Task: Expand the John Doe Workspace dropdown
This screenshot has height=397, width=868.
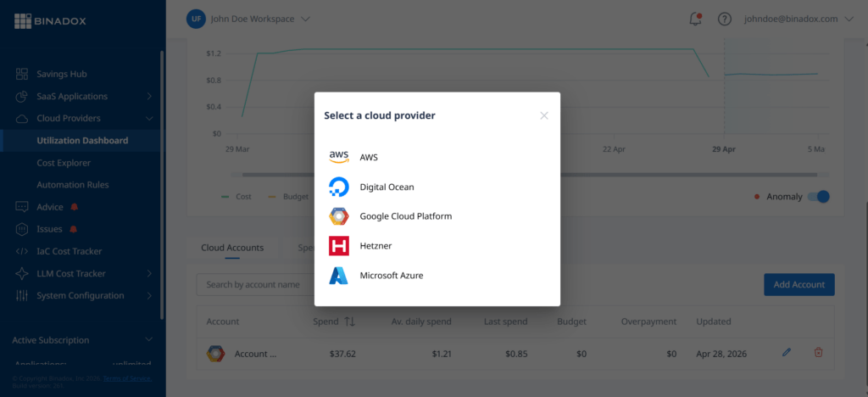Action: [305, 19]
